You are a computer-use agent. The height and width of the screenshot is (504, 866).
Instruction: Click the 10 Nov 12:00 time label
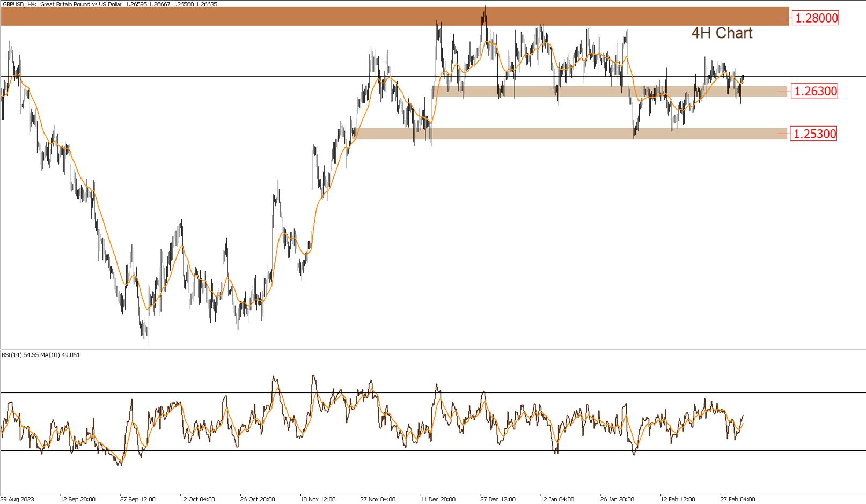pos(318,499)
